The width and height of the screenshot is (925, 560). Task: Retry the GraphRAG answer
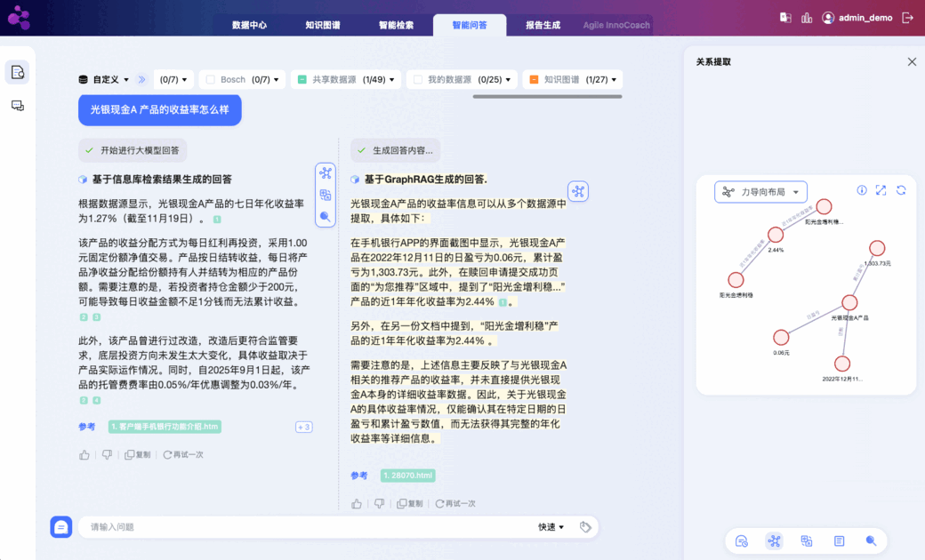pyautogui.click(x=456, y=503)
